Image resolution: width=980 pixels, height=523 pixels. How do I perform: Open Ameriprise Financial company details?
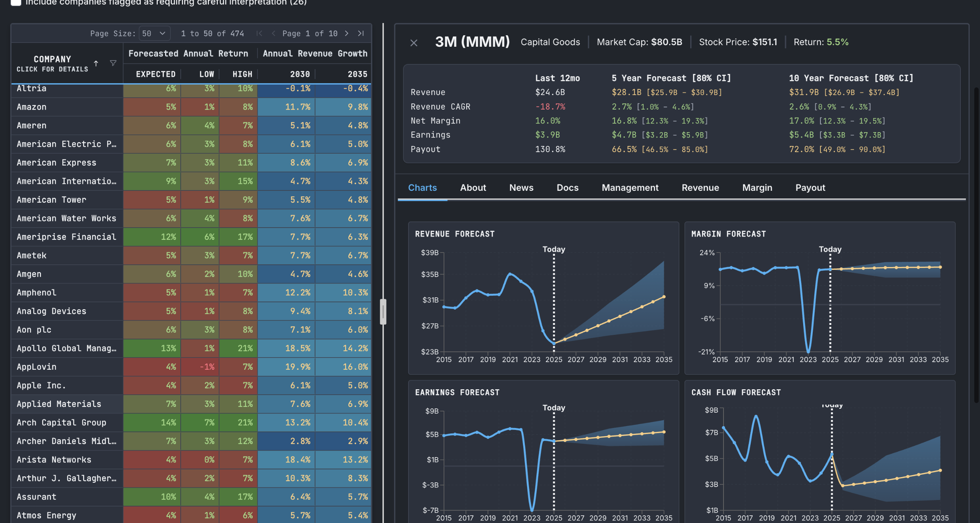tap(66, 237)
